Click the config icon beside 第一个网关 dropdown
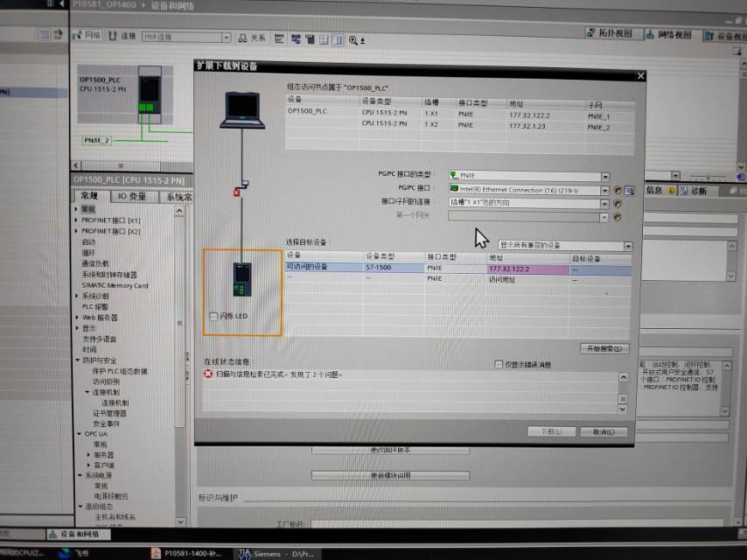 tap(618, 217)
